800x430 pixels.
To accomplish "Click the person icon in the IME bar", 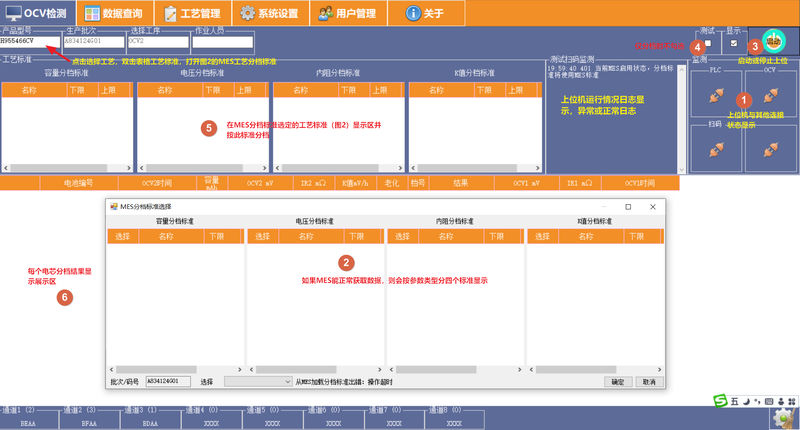I will point(781,402).
